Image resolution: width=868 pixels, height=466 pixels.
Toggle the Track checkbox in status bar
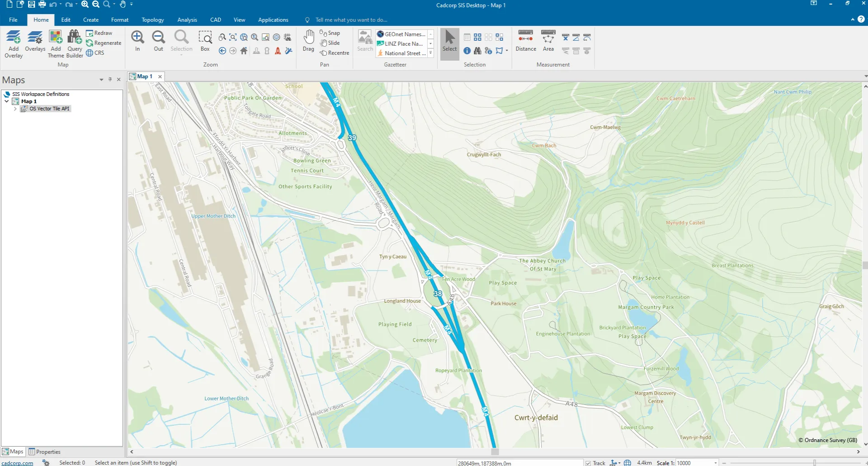click(x=588, y=463)
